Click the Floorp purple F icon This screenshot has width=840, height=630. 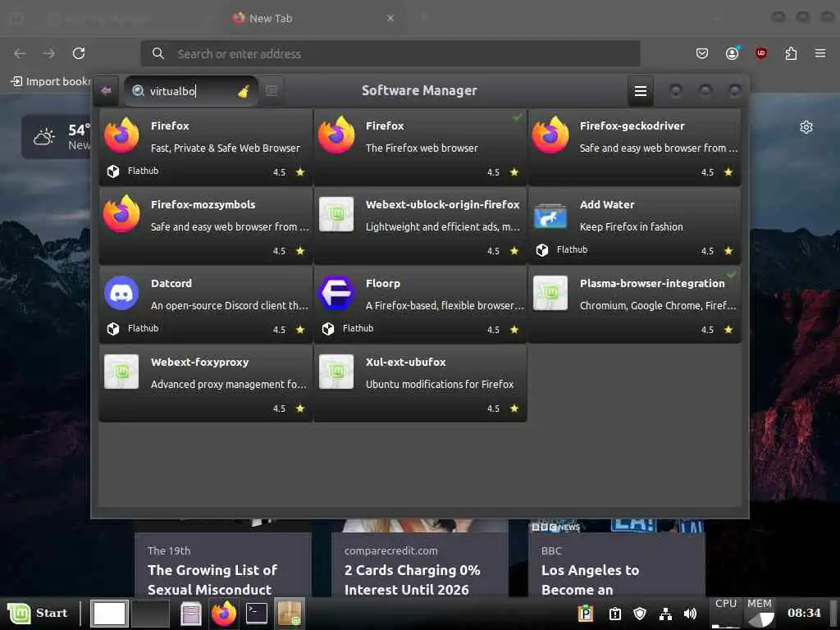point(336,293)
